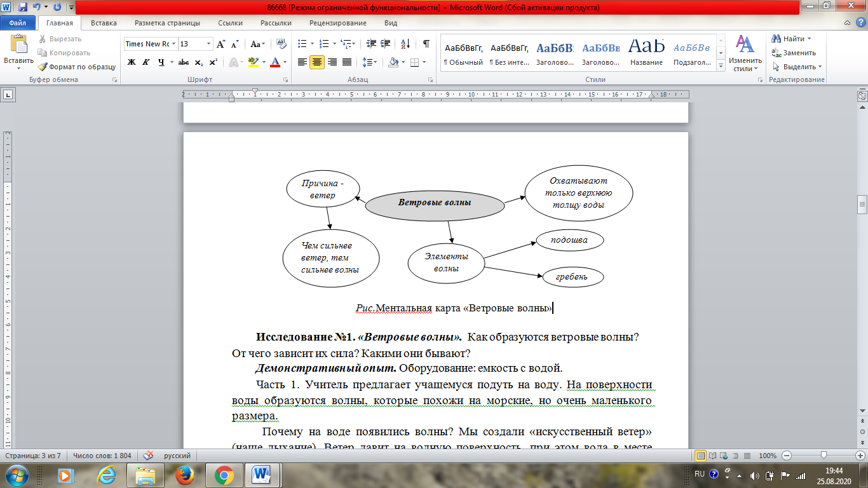
Task: Click the Redo icon in quick access toolbar
Action: [x=57, y=8]
